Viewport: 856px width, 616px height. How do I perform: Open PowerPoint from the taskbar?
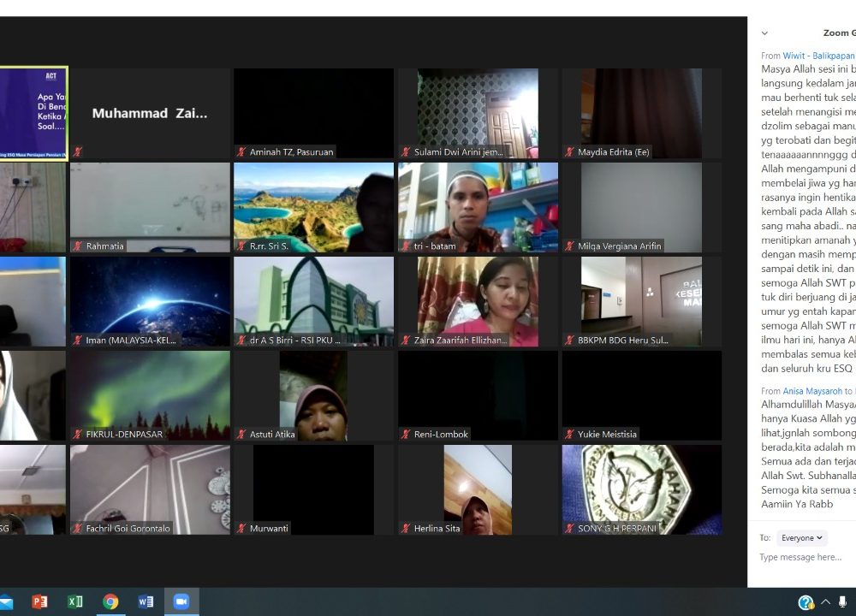click(x=39, y=601)
